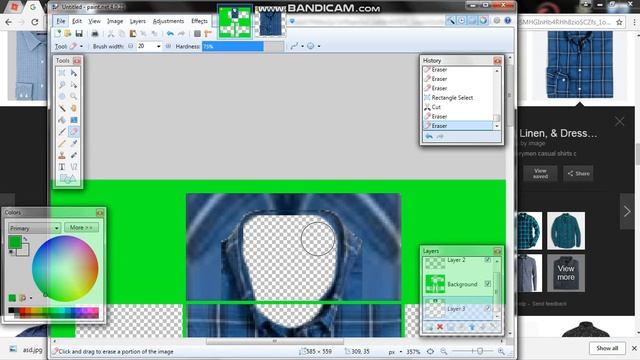Viewport: 640px width, 360px height.
Task: Toggle Background layer visibility checkbox
Action: click(487, 284)
